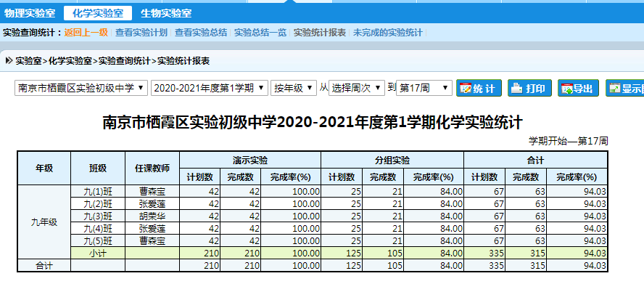The width and height of the screenshot is (644, 292).
Task: Expand the 按年级 grouping dropdown
Action: pos(294,88)
